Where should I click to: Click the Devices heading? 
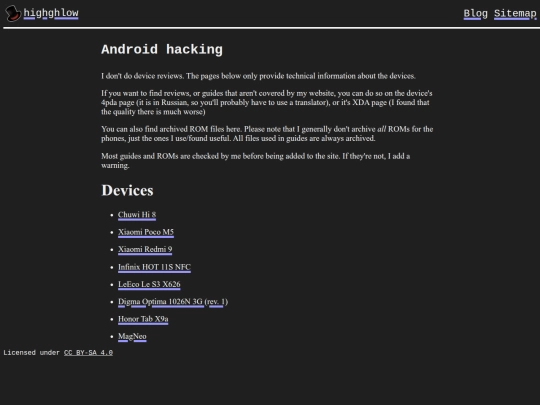pyautogui.click(x=127, y=190)
